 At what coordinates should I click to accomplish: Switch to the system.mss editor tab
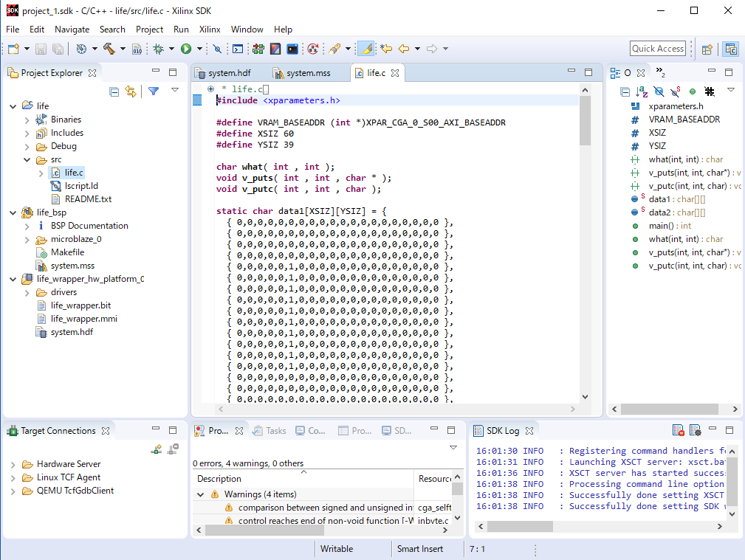[x=302, y=72]
